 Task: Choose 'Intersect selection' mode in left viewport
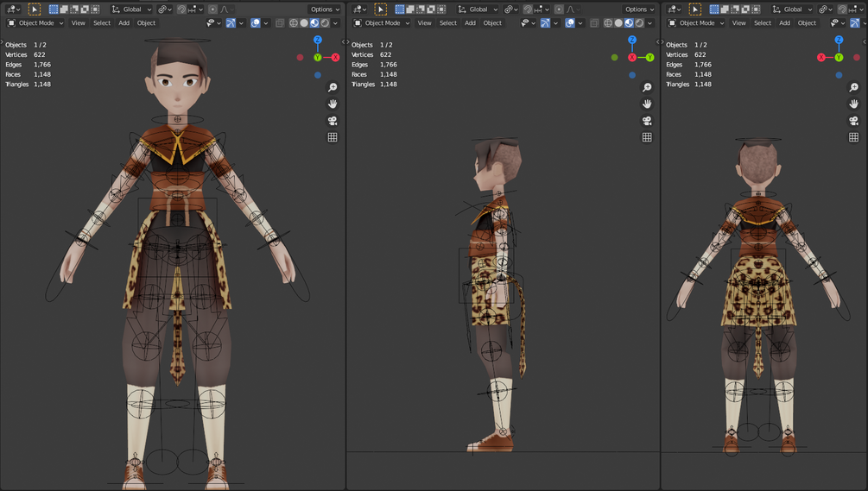[95, 9]
